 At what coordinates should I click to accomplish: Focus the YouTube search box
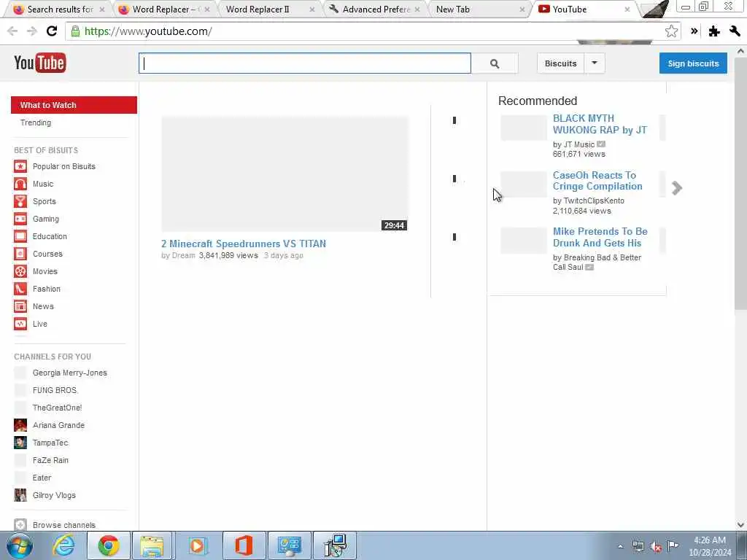pos(305,63)
